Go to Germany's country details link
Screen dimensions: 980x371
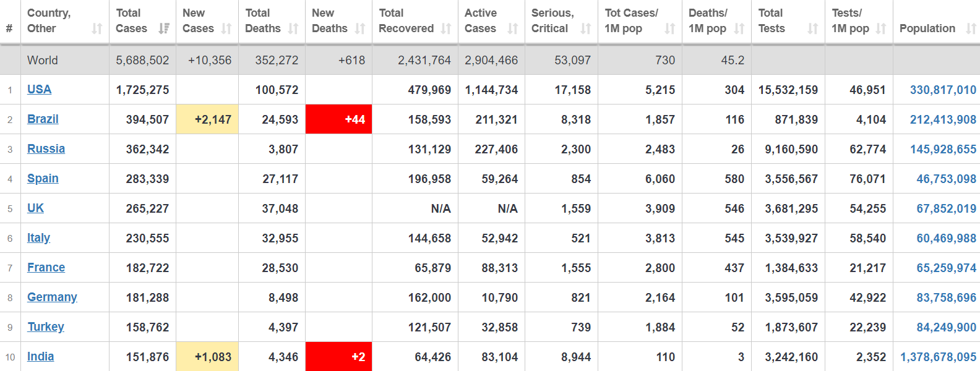pos(52,297)
